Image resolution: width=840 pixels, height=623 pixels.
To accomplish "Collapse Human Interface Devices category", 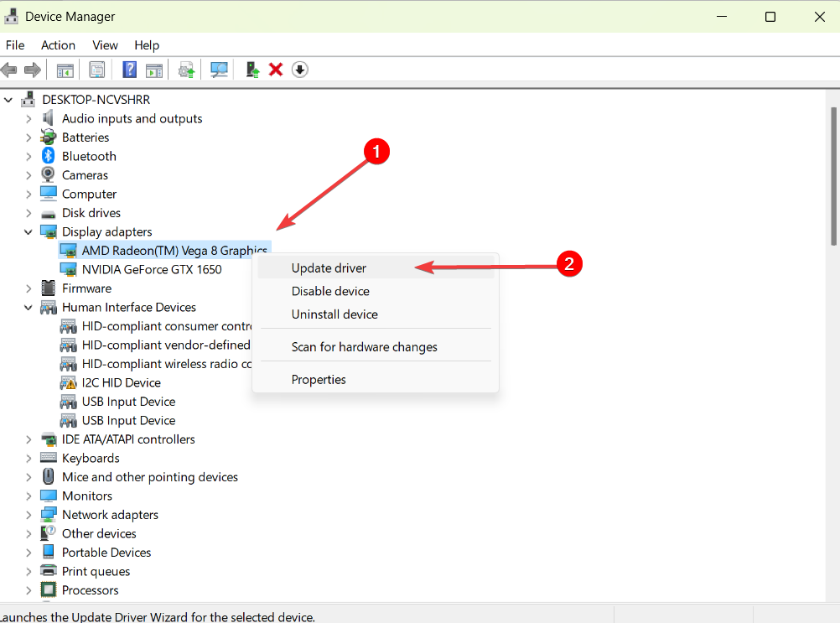I will click(x=29, y=308).
